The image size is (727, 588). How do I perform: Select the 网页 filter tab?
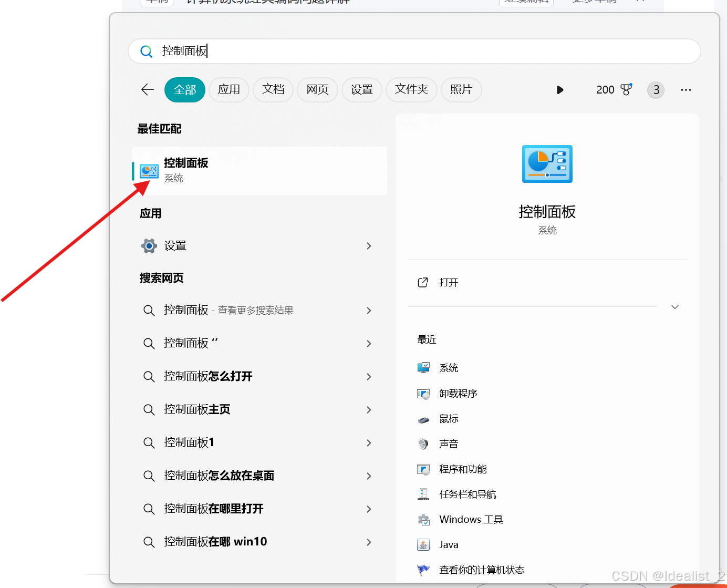click(317, 90)
